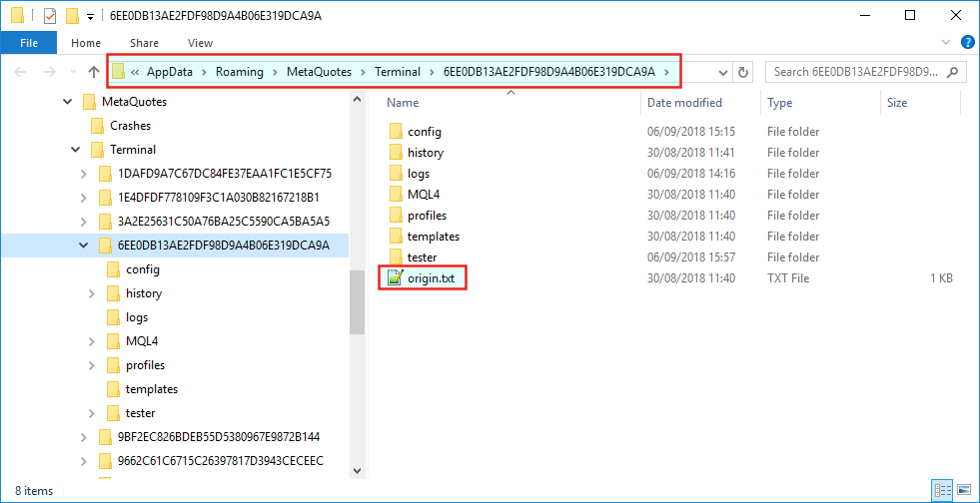The height and width of the screenshot is (503, 980).
Task: Click the Back navigation arrow
Action: coord(20,72)
